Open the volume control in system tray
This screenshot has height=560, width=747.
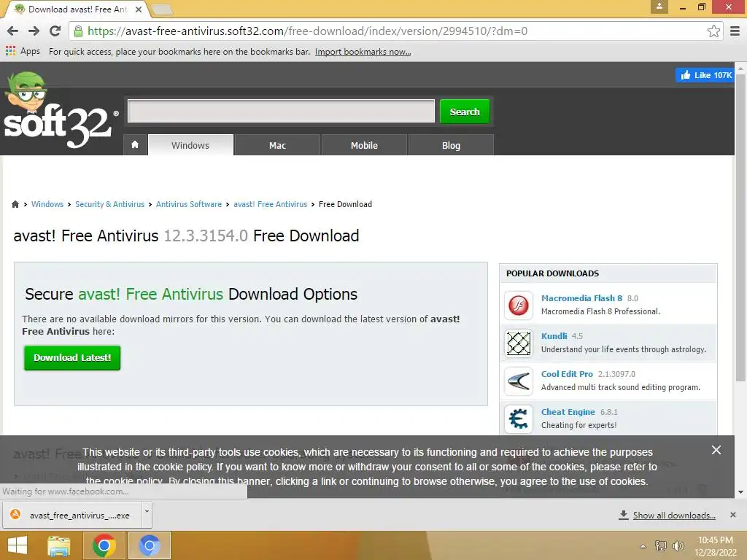click(x=678, y=546)
